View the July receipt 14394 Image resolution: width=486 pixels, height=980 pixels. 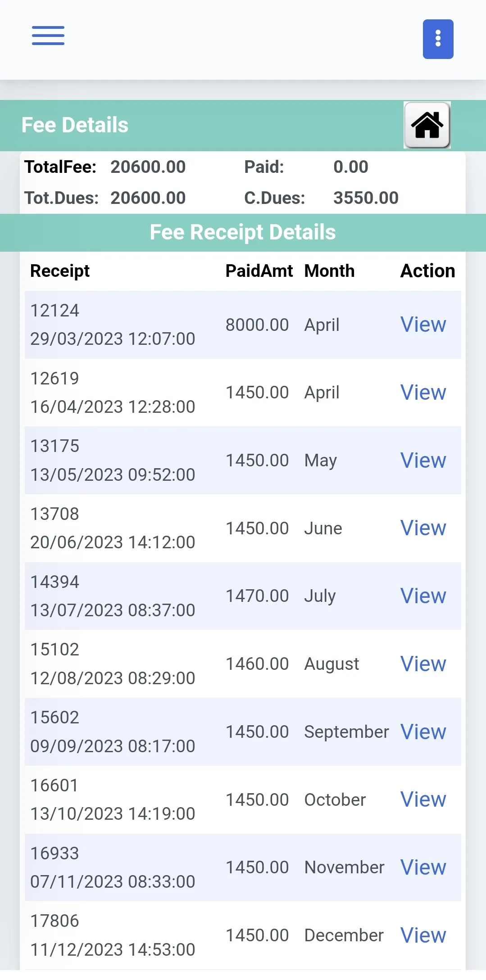point(423,596)
